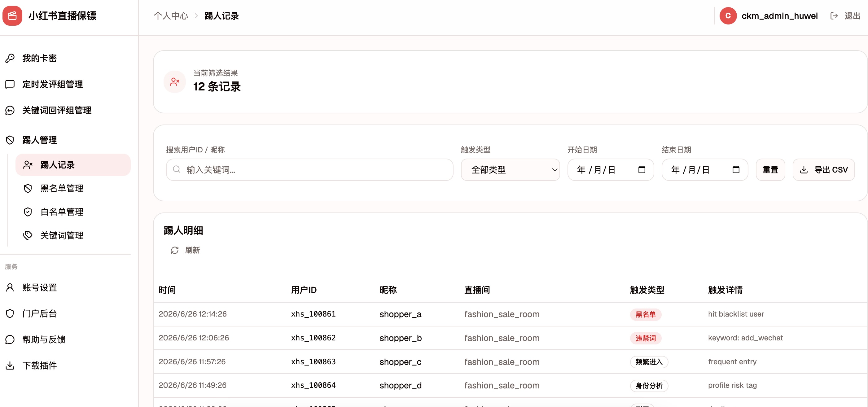
Task: Click the tag icon for 关键词管理
Action: tap(28, 235)
